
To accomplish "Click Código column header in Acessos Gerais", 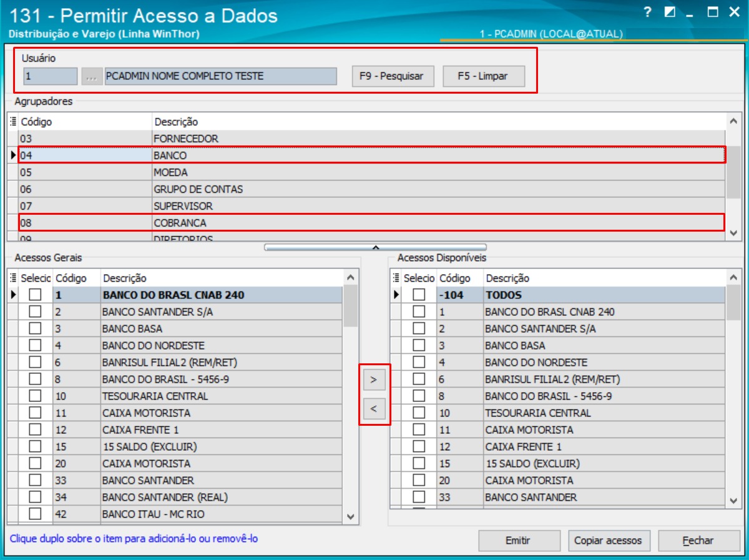I will (x=76, y=278).
